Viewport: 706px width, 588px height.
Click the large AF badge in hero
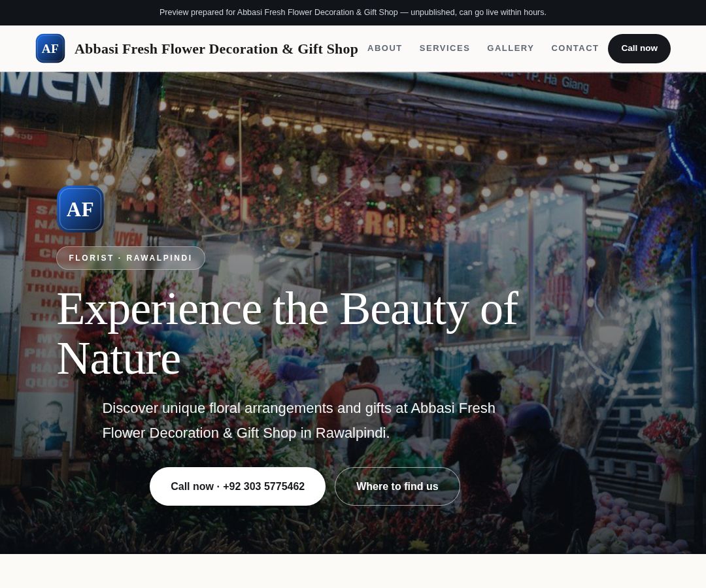coord(80,209)
